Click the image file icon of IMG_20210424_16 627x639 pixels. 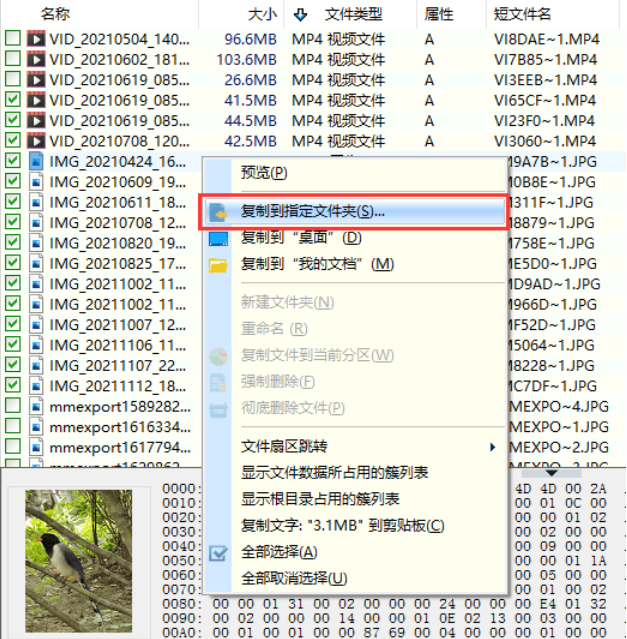[36, 161]
